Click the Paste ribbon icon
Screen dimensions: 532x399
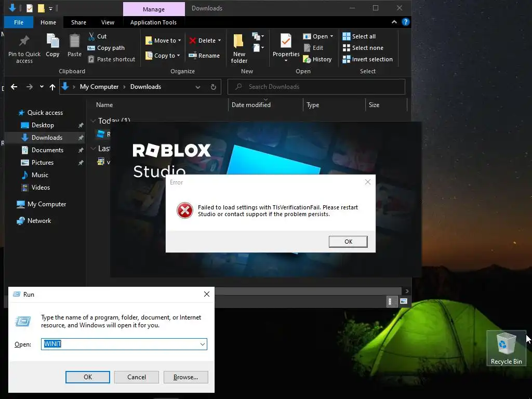pyautogui.click(x=74, y=42)
